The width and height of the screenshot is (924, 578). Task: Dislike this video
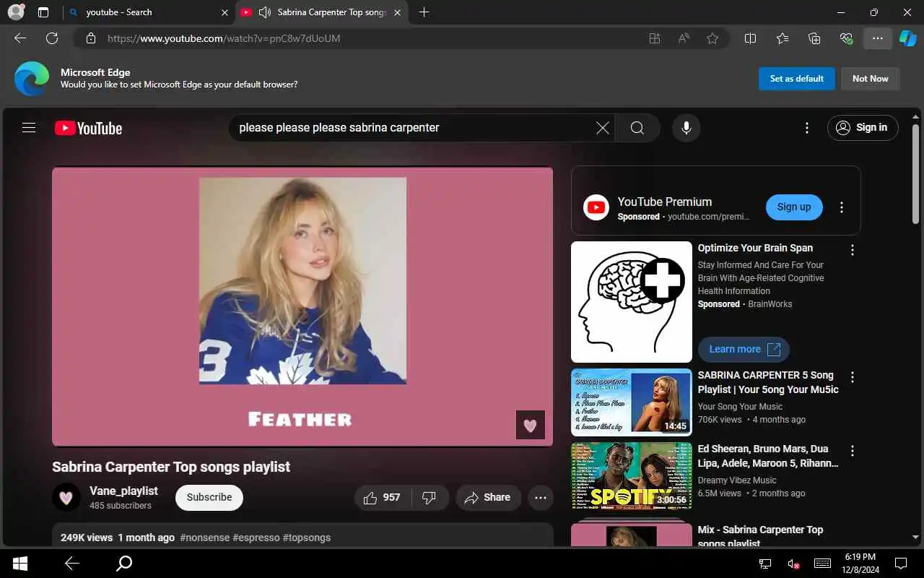click(430, 497)
